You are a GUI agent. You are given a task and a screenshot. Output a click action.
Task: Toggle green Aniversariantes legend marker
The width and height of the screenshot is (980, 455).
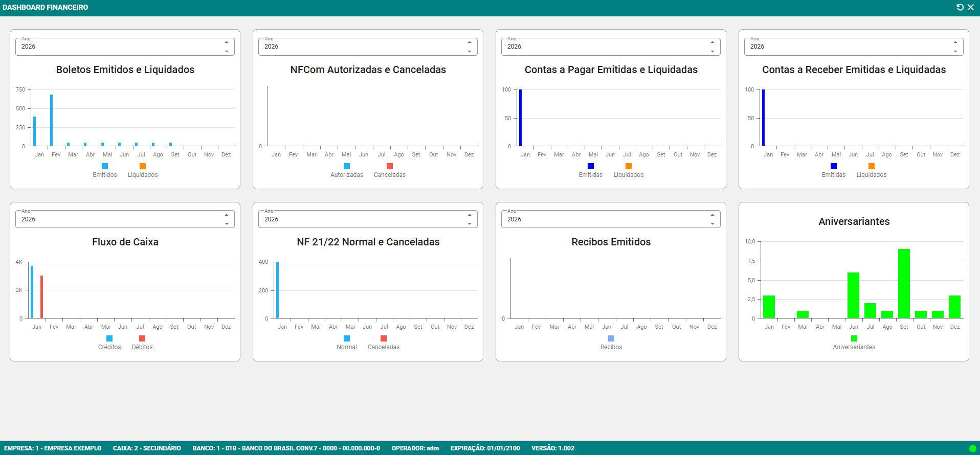pos(854,338)
